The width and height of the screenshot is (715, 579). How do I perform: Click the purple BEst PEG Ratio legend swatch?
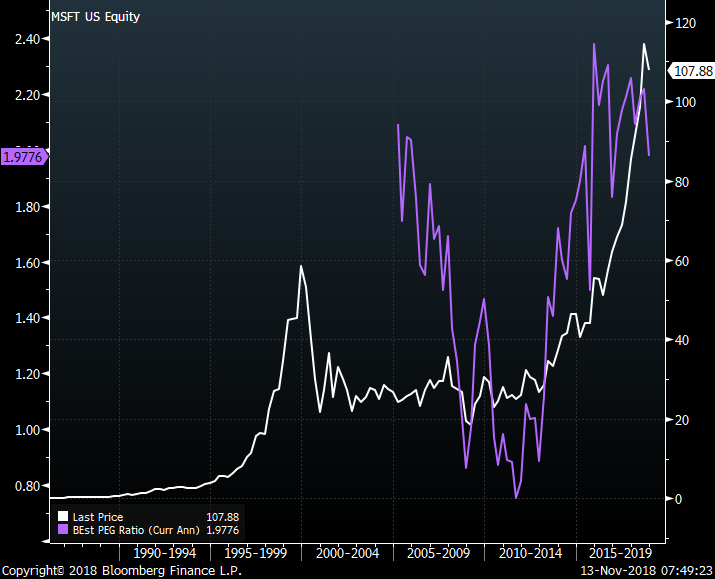63,530
